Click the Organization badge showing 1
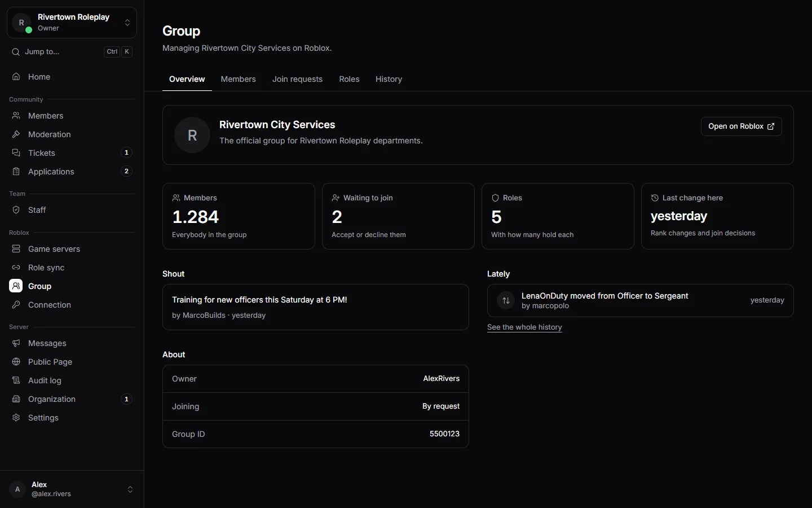The image size is (812, 508). (x=126, y=399)
